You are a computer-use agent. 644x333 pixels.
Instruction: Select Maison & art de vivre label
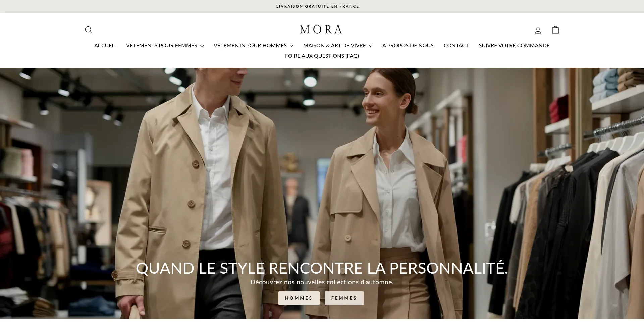pos(335,45)
